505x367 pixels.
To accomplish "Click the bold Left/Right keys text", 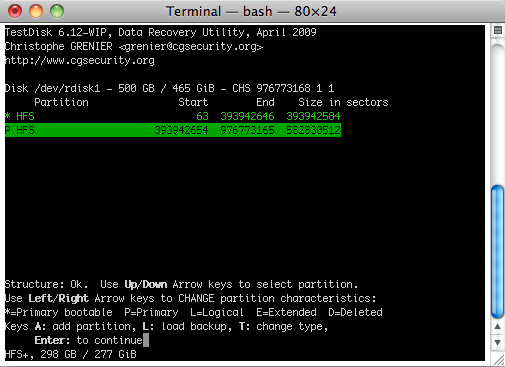I will tap(59, 298).
